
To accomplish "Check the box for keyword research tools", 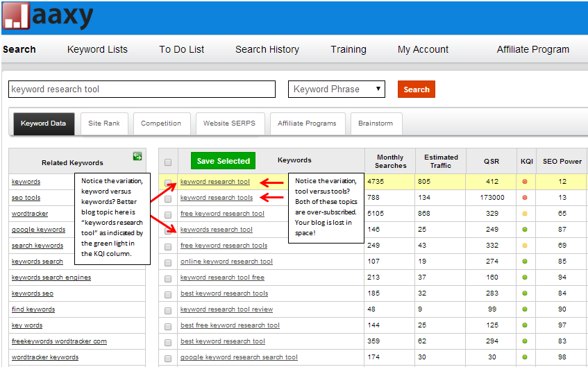I will (x=168, y=199).
